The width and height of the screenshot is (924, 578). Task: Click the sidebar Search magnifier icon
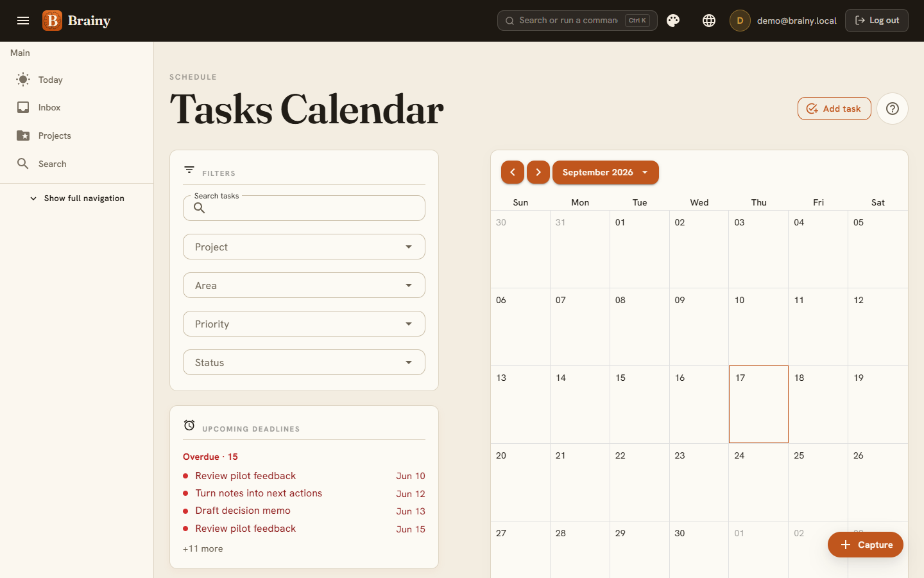23,164
